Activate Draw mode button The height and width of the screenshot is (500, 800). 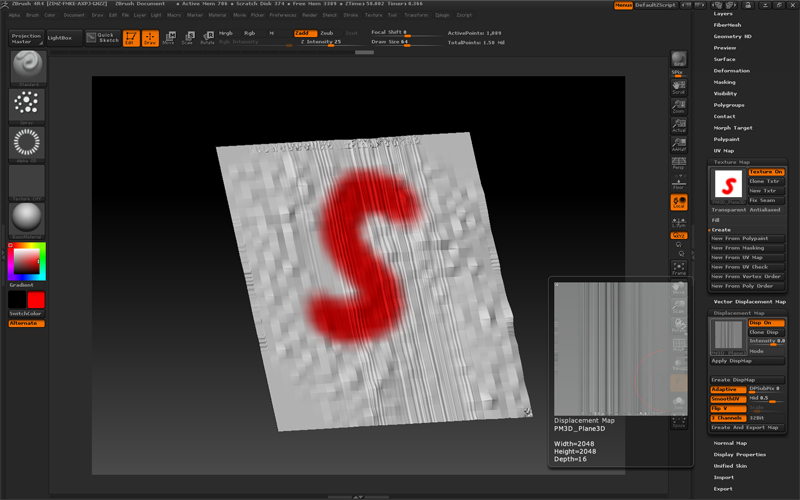pos(150,38)
